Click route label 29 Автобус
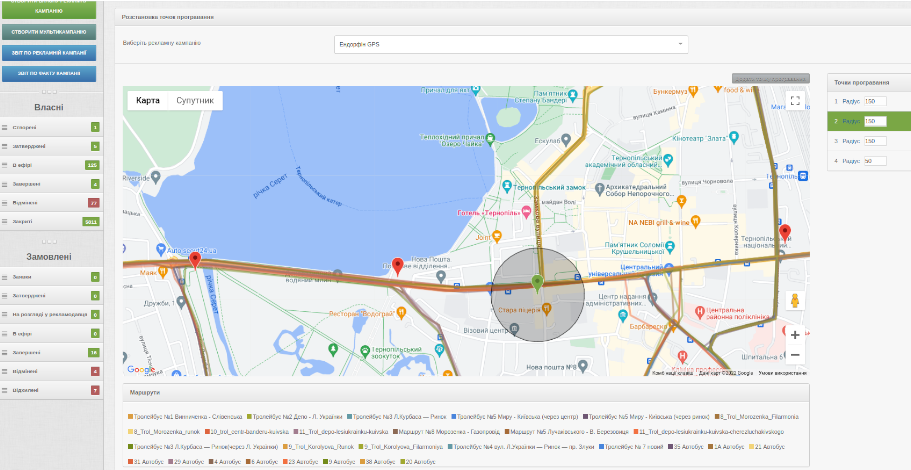Viewport: 911px width, 470px height. (x=189, y=462)
